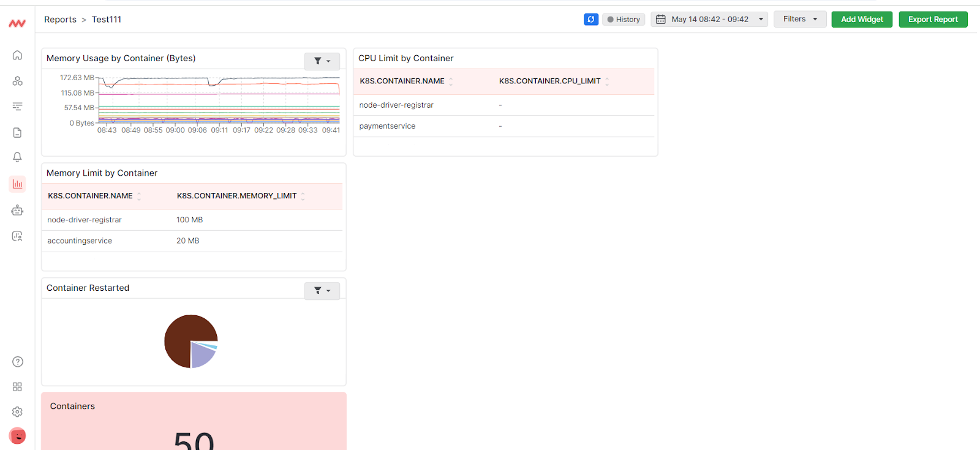
Task: Click the Containers card title
Action: (x=72, y=407)
